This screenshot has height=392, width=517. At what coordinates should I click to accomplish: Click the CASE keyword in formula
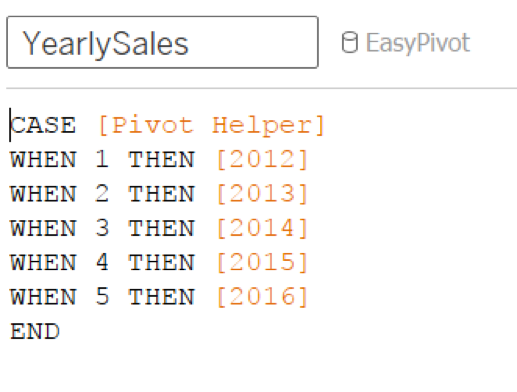point(43,125)
